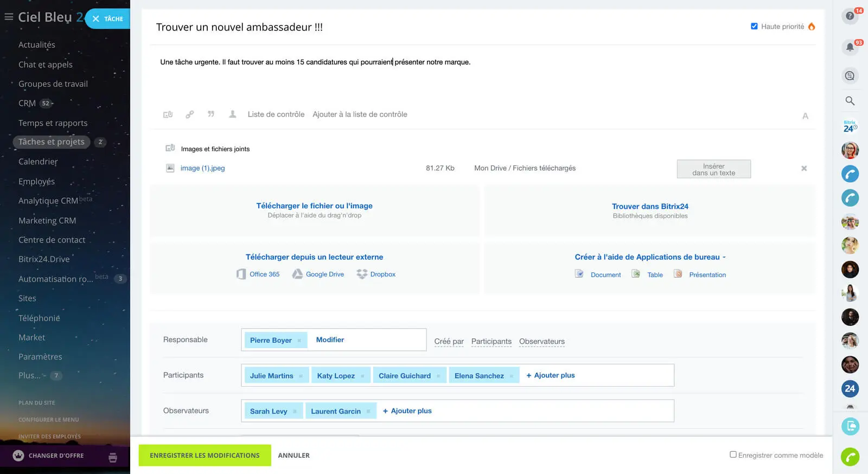868x474 pixels.
Task: Enable Enregistrer comme modèle checkbox
Action: tap(733, 454)
